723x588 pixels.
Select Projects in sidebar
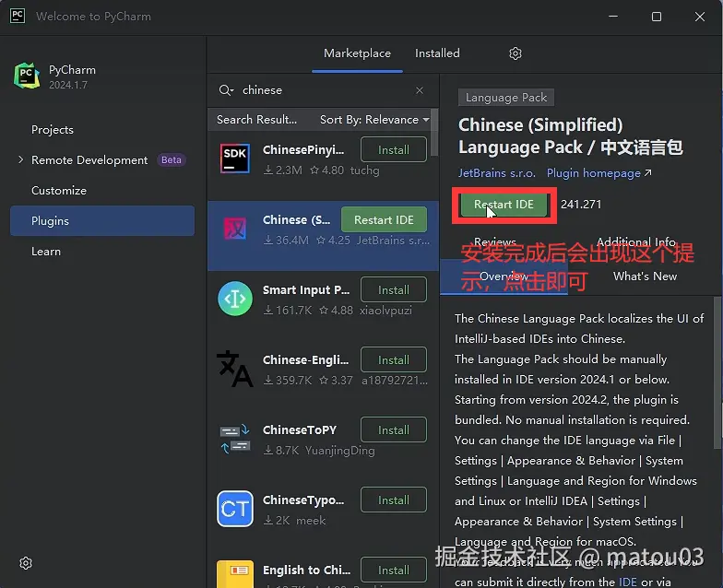(52, 130)
